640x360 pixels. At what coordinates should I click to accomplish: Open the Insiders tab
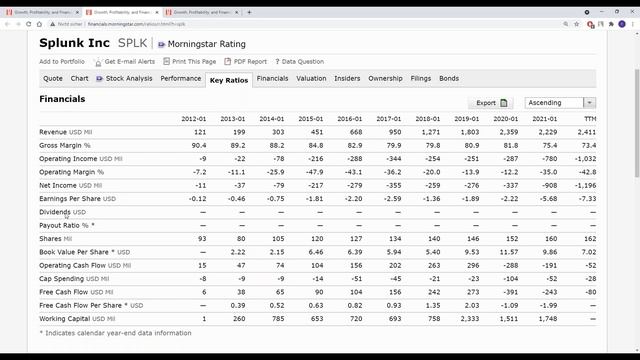coord(347,78)
